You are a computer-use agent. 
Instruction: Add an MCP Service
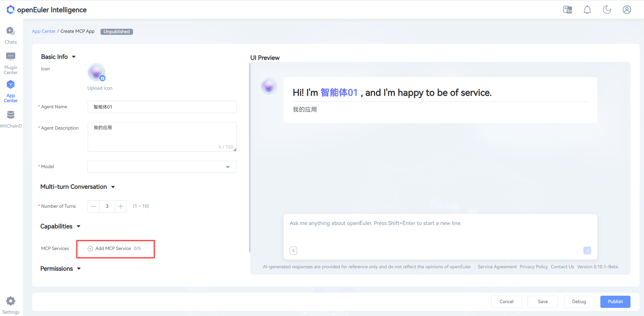(x=114, y=249)
